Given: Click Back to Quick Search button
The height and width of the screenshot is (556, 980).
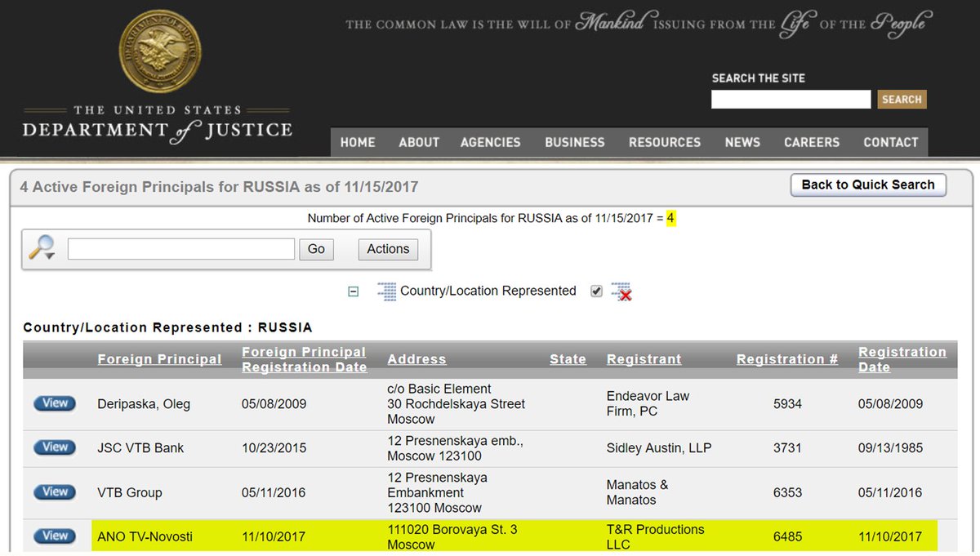Looking at the screenshot, I should tap(868, 185).
